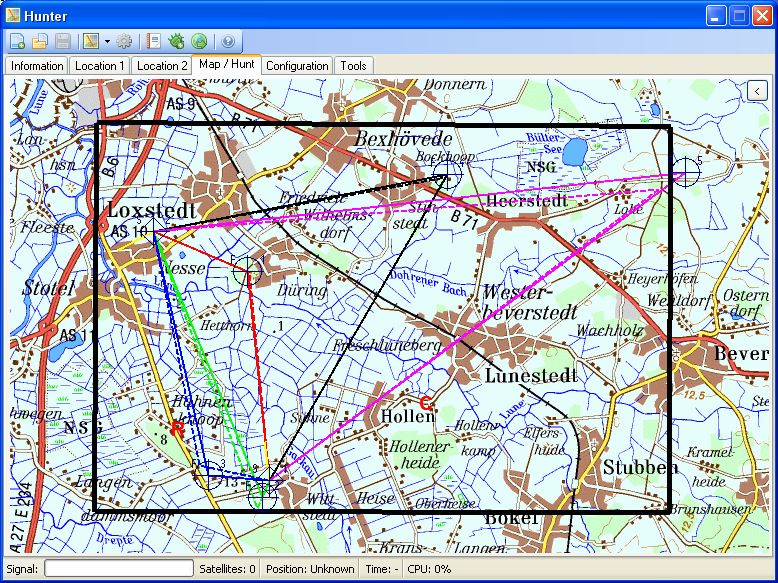Click the New file toolbar icon
778x583 pixels.
click(18, 41)
